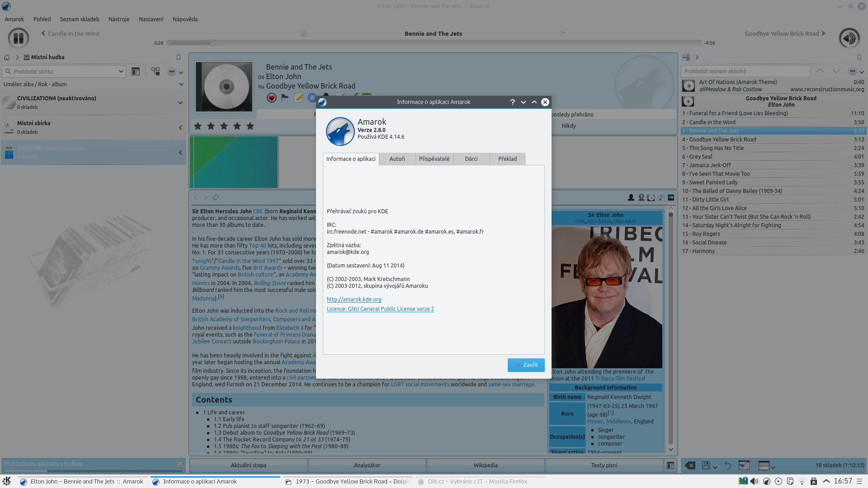Click the playlist bookmark icon above the search field

click(859, 57)
